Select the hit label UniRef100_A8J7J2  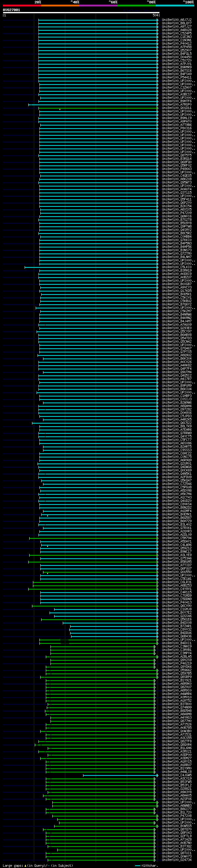point(177,20)
